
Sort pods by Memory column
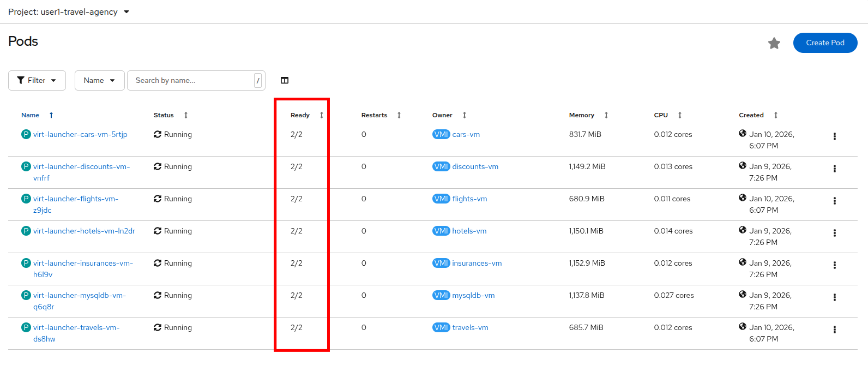coord(582,115)
